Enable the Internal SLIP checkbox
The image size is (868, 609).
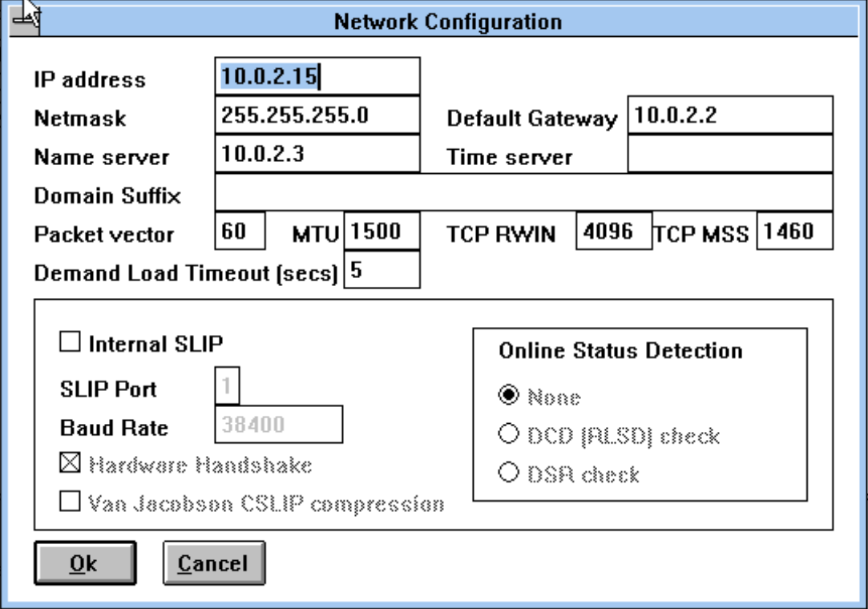pyautogui.click(x=69, y=343)
